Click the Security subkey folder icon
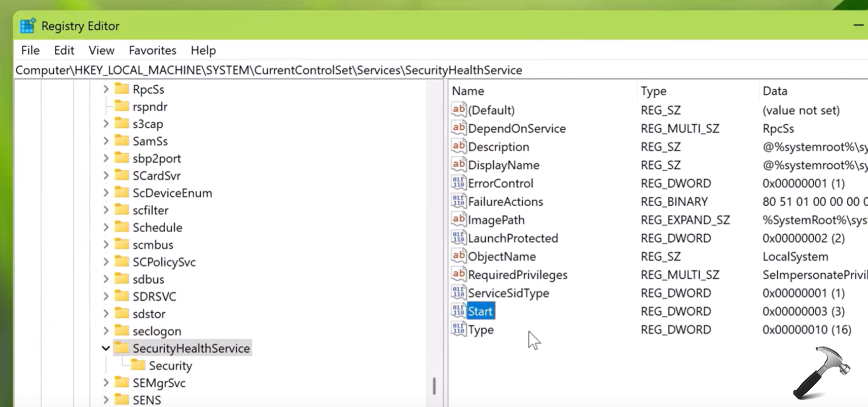Image resolution: width=868 pixels, height=407 pixels. [x=138, y=365]
